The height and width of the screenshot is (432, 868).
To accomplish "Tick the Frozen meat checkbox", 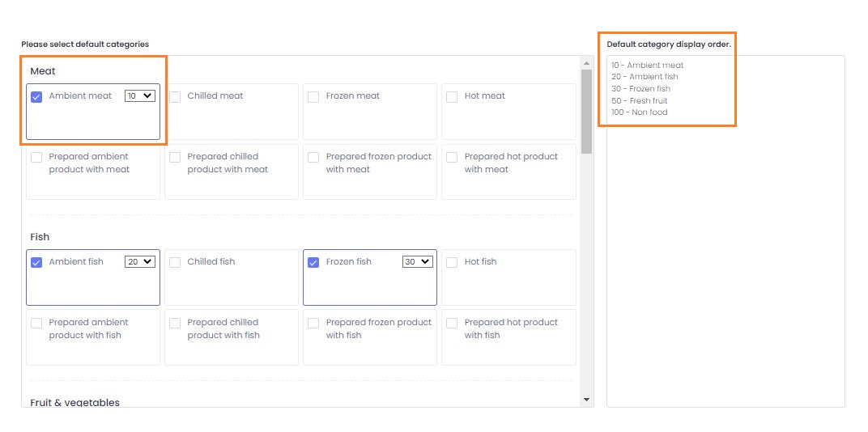I will (313, 97).
